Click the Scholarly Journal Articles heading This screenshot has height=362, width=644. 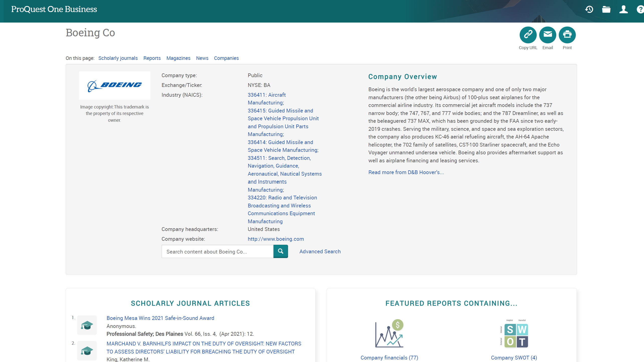click(x=190, y=303)
